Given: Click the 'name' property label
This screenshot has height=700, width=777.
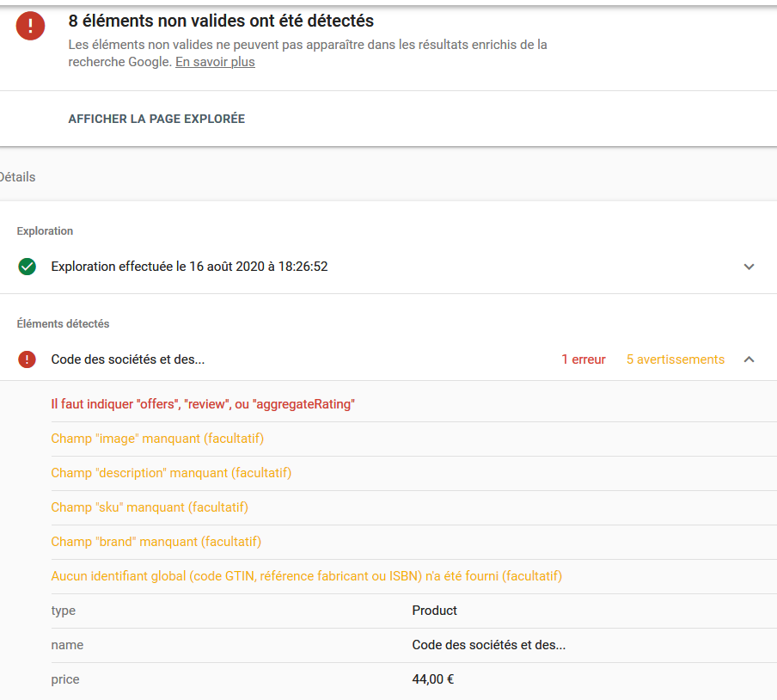Looking at the screenshot, I should [67, 645].
